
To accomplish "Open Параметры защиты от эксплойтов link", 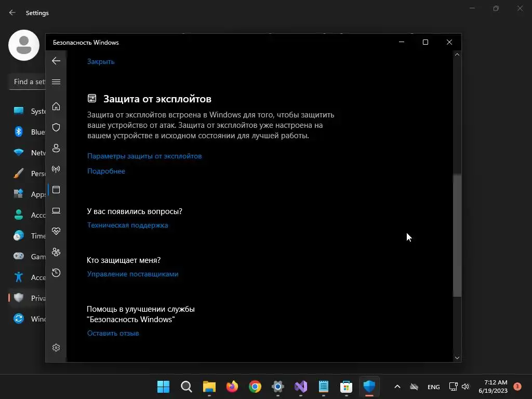I will point(144,156).
